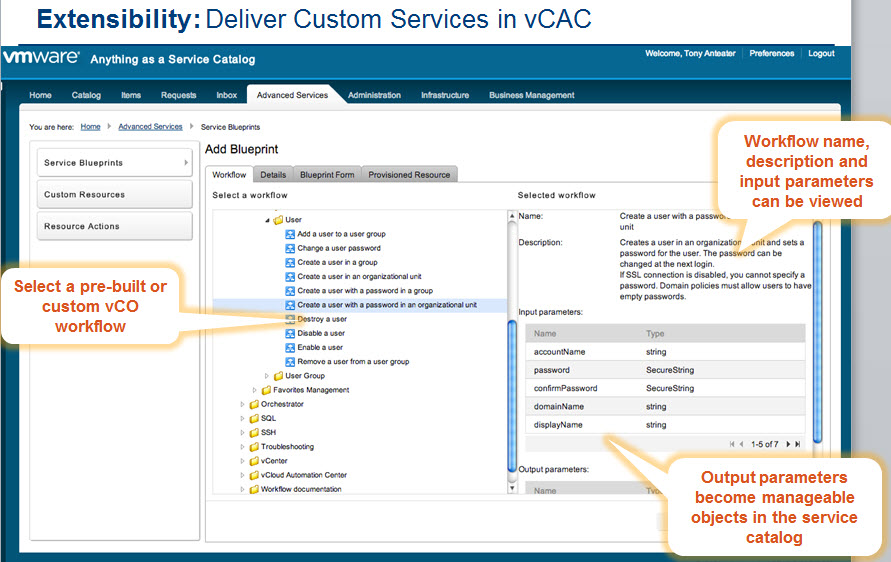The image size is (891, 562).
Task: Click the Home breadcrumb link
Action: tap(90, 127)
